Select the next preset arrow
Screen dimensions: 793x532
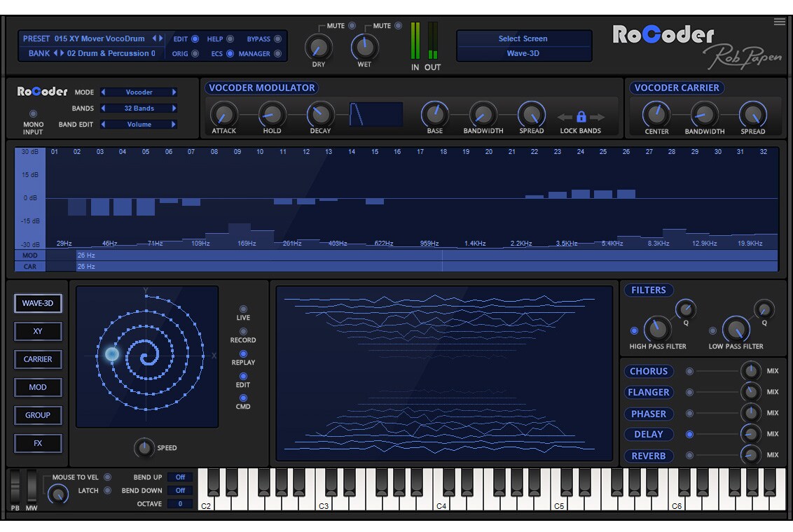[161, 38]
